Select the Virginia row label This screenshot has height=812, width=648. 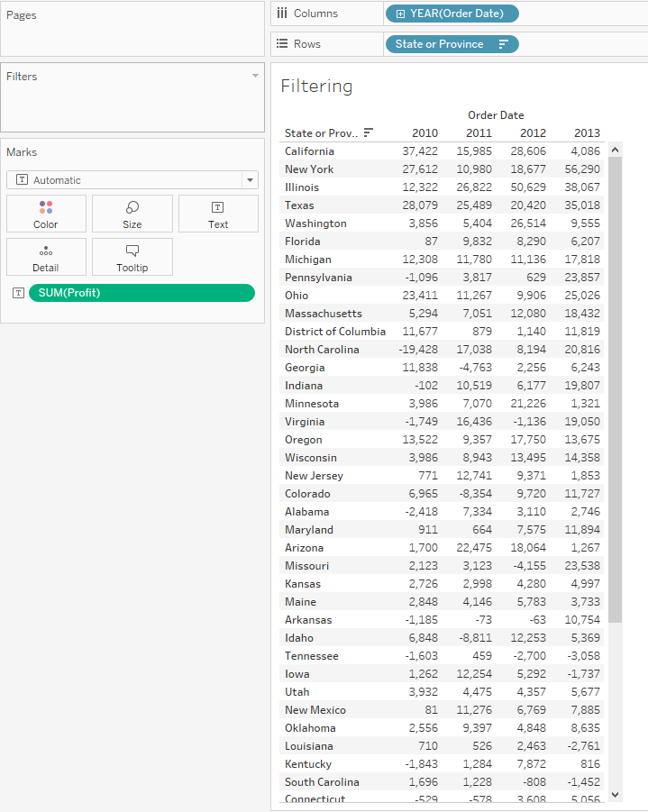coord(305,422)
